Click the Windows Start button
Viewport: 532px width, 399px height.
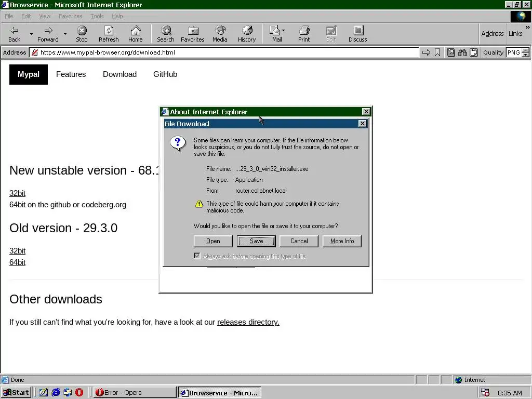(16, 393)
